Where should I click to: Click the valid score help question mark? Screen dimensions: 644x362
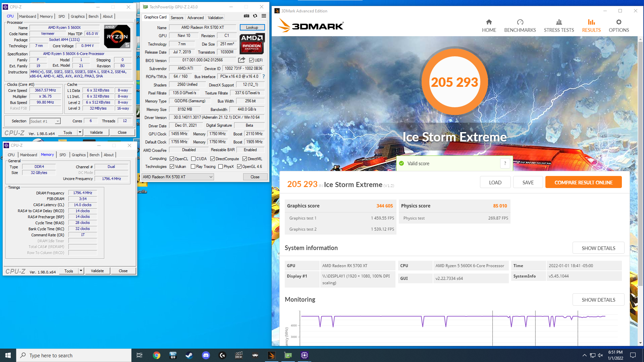coord(505,163)
